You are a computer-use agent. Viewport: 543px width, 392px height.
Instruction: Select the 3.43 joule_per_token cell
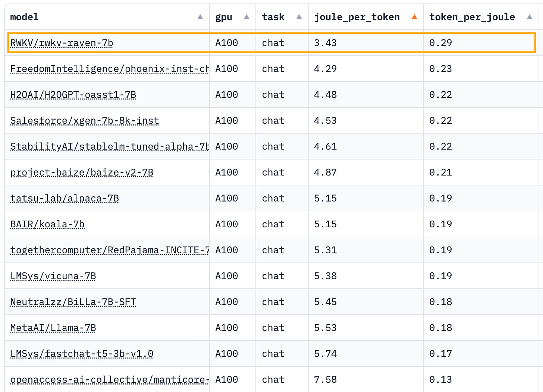(x=366, y=43)
